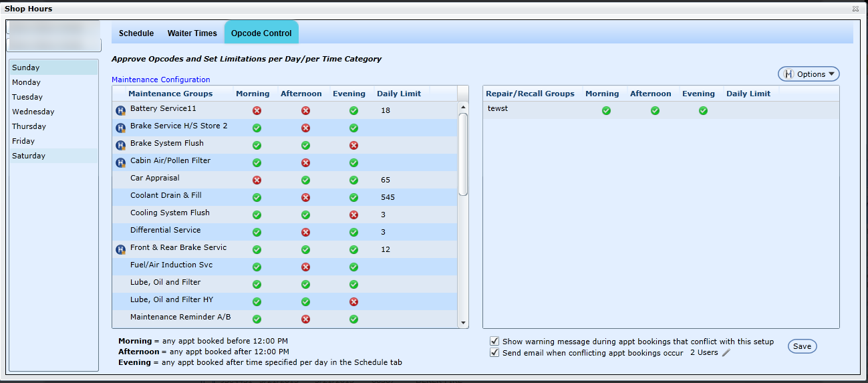This screenshot has height=383, width=868.
Task: Click the Brake System Flush group icon
Action: (121, 145)
